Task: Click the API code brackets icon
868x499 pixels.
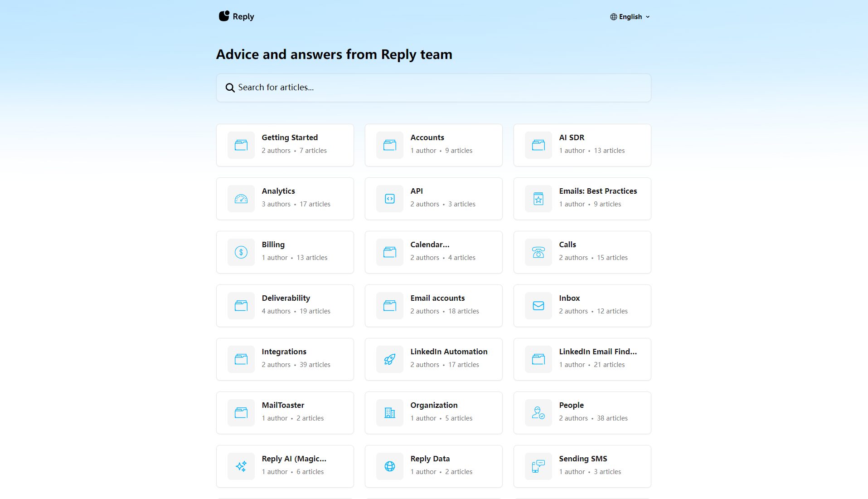Action: pyautogui.click(x=390, y=199)
